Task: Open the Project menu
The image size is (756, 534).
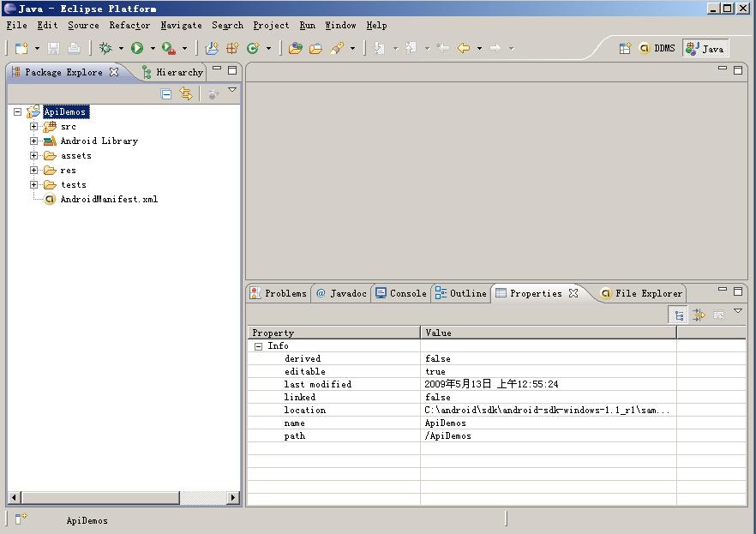Action: pyautogui.click(x=271, y=25)
